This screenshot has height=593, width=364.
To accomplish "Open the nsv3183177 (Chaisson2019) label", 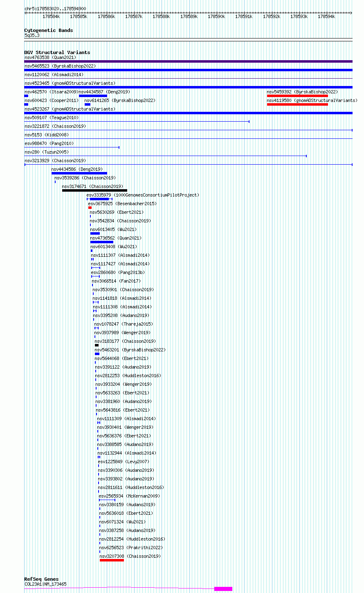I will point(125,341).
